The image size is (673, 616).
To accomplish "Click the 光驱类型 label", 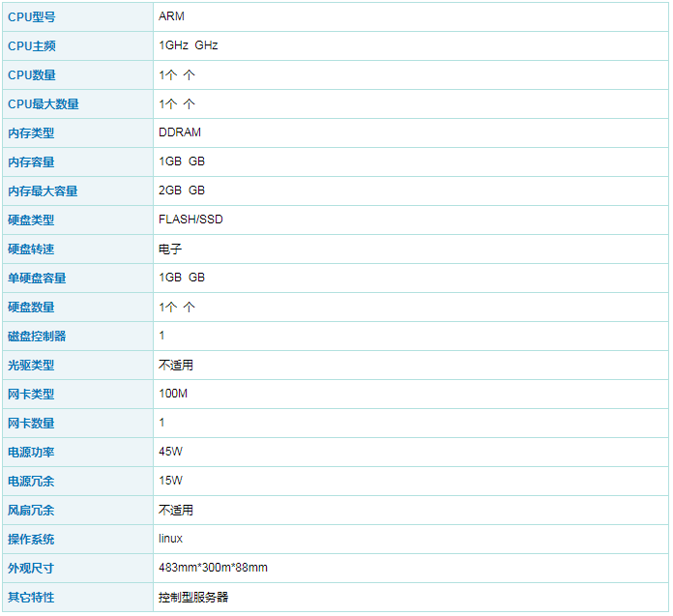I will tap(31, 365).
